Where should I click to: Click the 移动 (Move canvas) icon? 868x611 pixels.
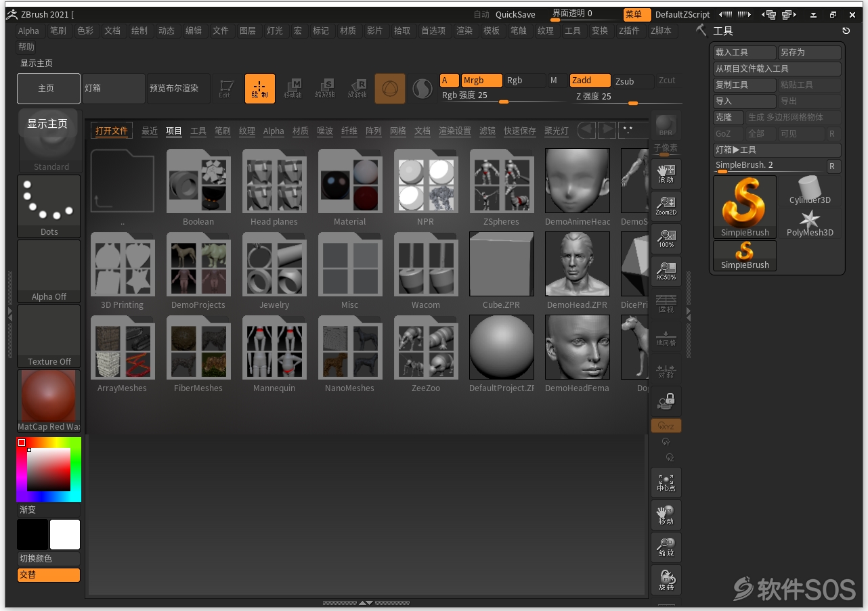666,515
